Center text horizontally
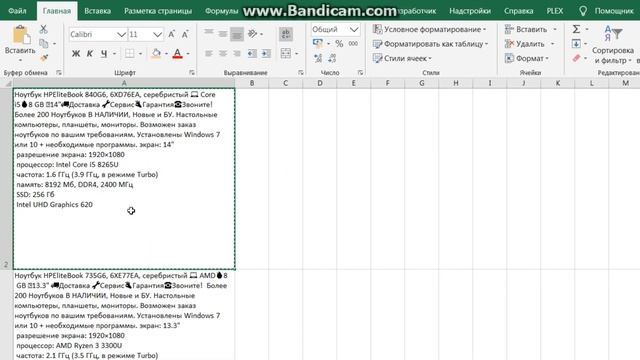The height and width of the screenshot is (360, 640). point(223,53)
